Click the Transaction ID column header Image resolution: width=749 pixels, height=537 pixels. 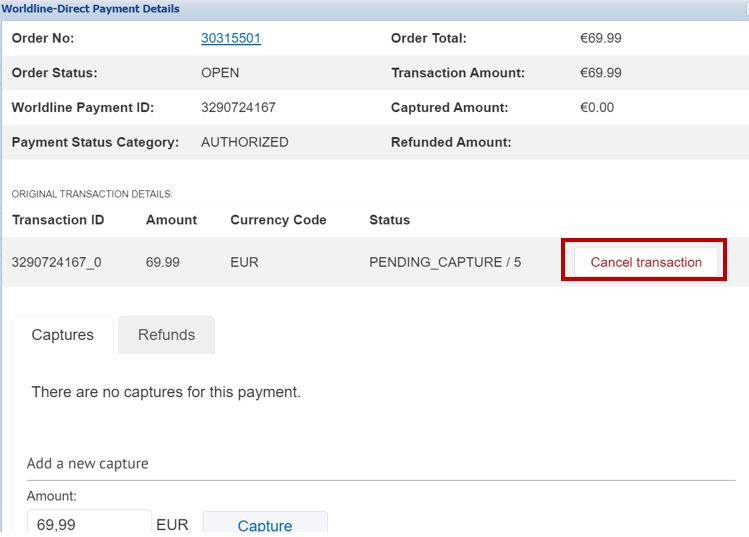(x=58, y=220)
